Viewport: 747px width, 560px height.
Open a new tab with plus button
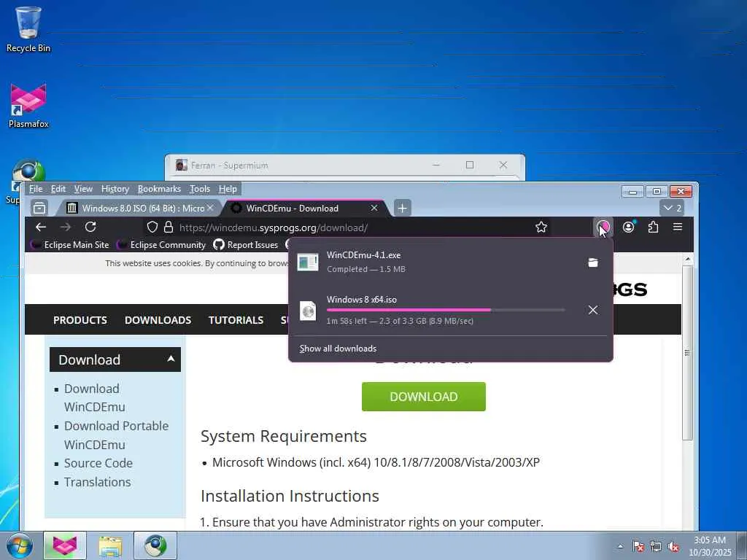click(402, 208)
